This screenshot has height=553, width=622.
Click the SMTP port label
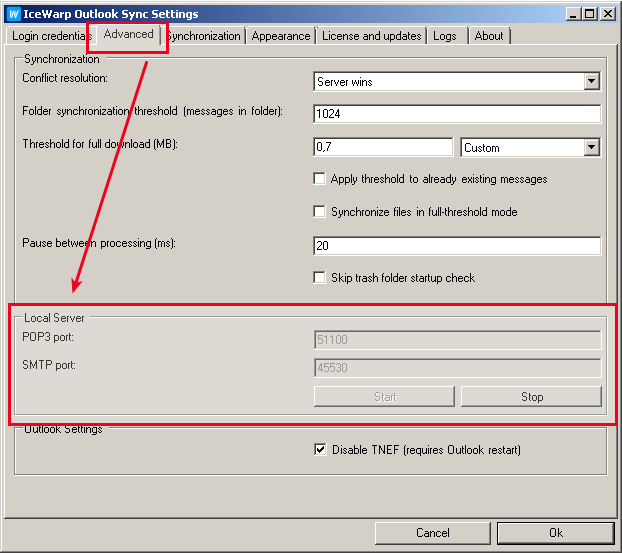click(x=49, y=365)
